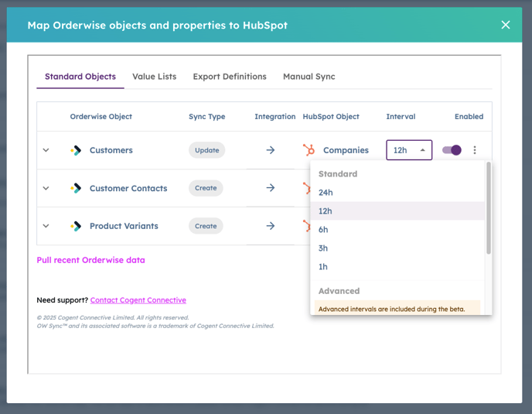The height and width of the screenshot is (414, 532).
Task: Choose the 24h interval option
Action: tap(326, 193)
